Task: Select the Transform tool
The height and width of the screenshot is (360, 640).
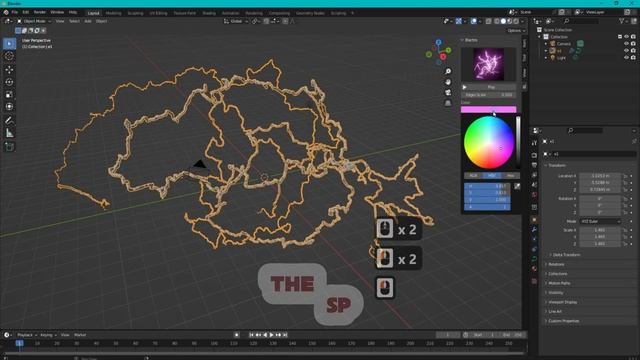Action: click(9, 107)
